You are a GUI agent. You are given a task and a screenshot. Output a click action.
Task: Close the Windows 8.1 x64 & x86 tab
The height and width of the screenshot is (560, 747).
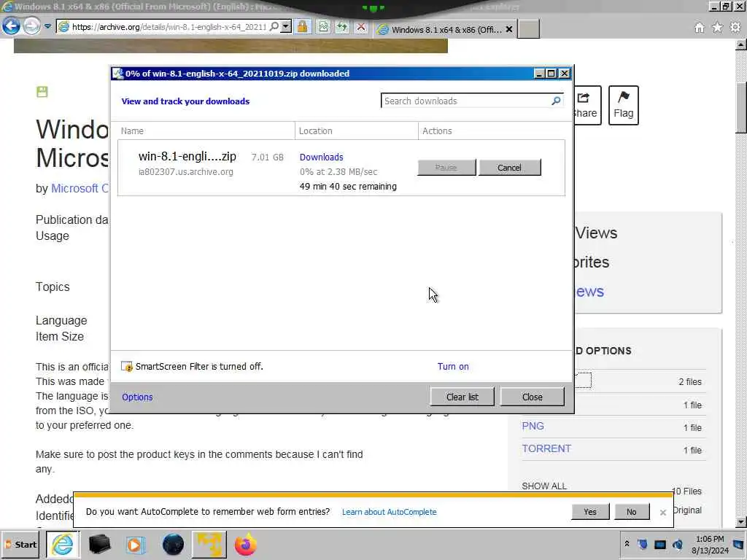(508, 29)
